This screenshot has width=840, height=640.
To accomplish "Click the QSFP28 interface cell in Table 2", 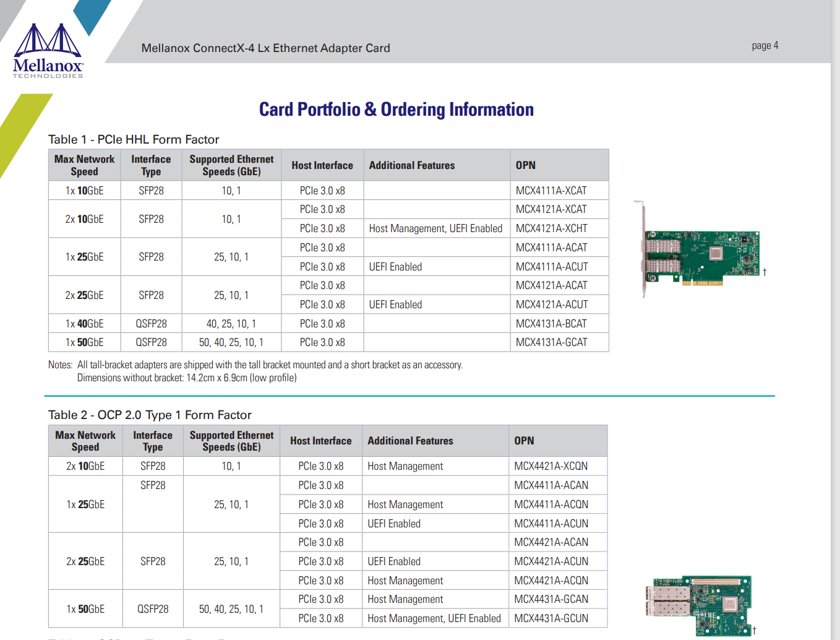I will click(153, 609).
